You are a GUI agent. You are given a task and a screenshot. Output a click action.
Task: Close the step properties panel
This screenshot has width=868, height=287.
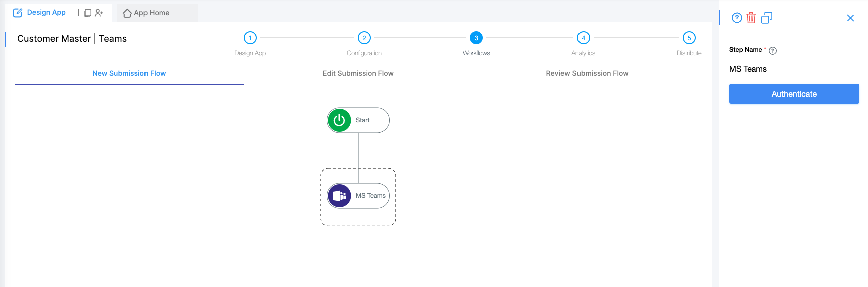pos(850,18)
